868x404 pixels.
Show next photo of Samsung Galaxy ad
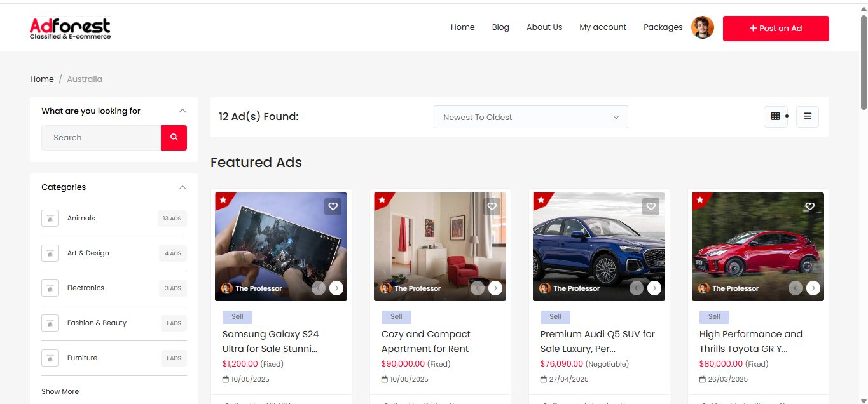click(336, 288)
